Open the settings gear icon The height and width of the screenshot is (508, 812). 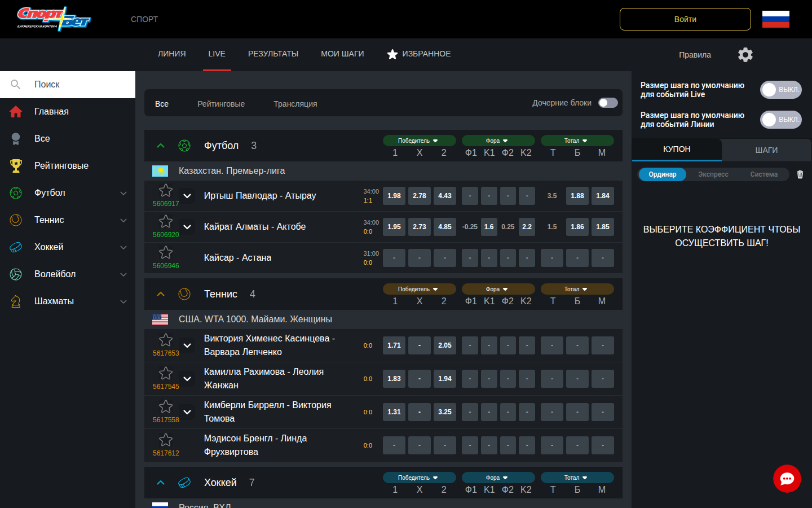(745, 55)
